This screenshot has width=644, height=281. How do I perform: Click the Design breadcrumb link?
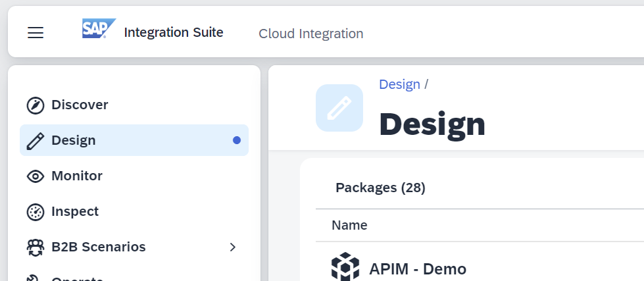[x=399, y=84]
